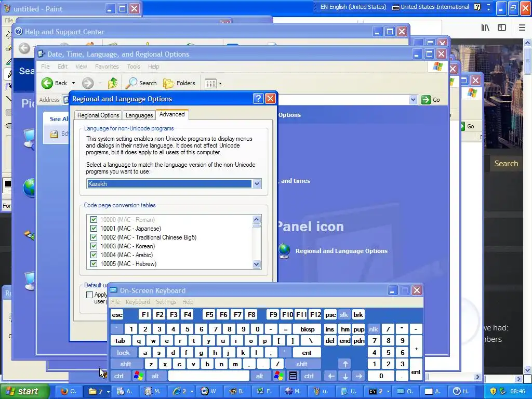Uncheck 10005 (MAC - Hebrew) code page
The height and width of the screenshot is (399, 532).
(x=94, y=263)
